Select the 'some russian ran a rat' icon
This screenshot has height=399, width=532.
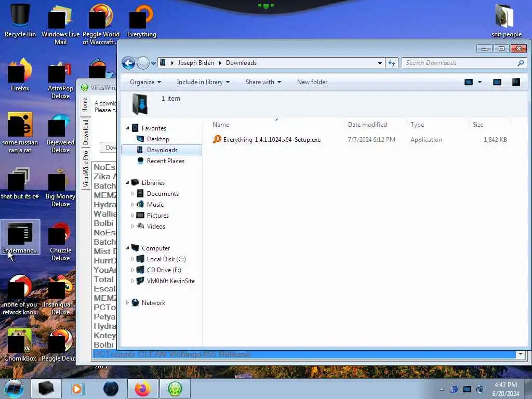click(20, 132)
